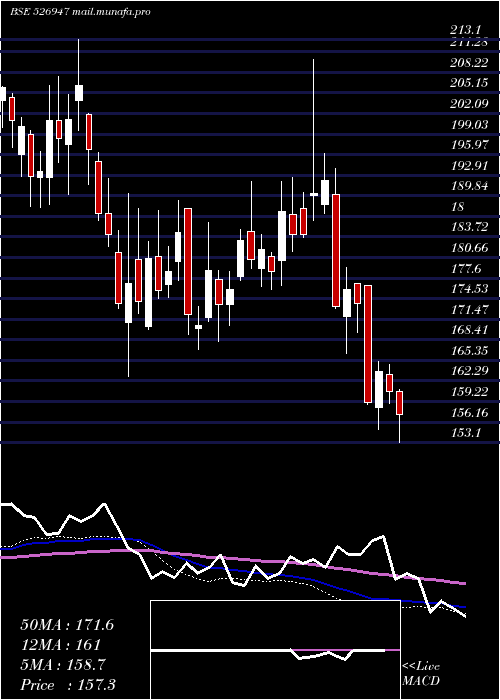Screen dimensions: 500x700
Task: Click the 205.15 price level label
Action: click(469, 83)
